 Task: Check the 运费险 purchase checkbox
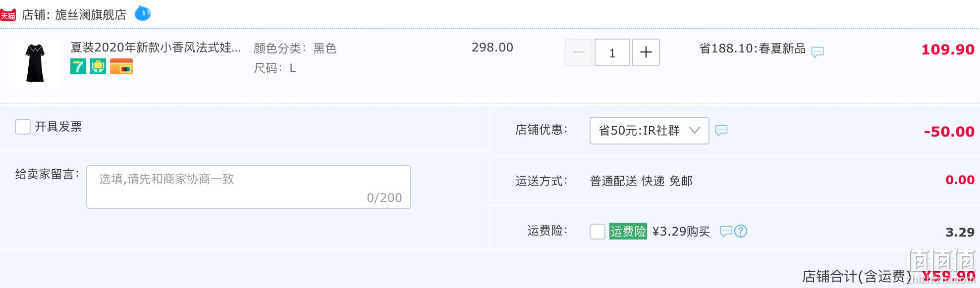pyautogui.click(x=598, y=231)
